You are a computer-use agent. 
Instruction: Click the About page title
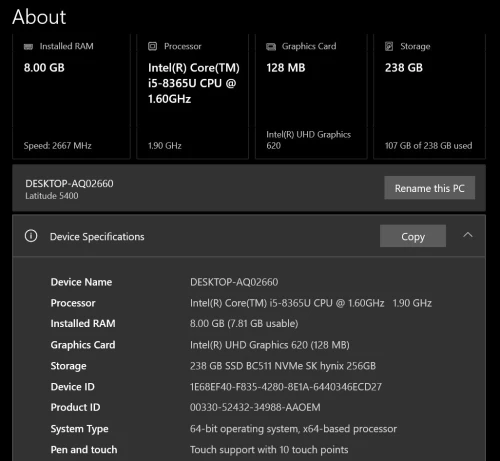click(x=39, y=17)
